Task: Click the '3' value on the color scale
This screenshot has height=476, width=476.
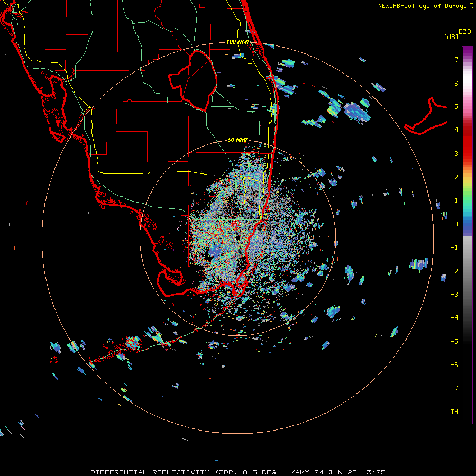Action: [x=456, y=153]
